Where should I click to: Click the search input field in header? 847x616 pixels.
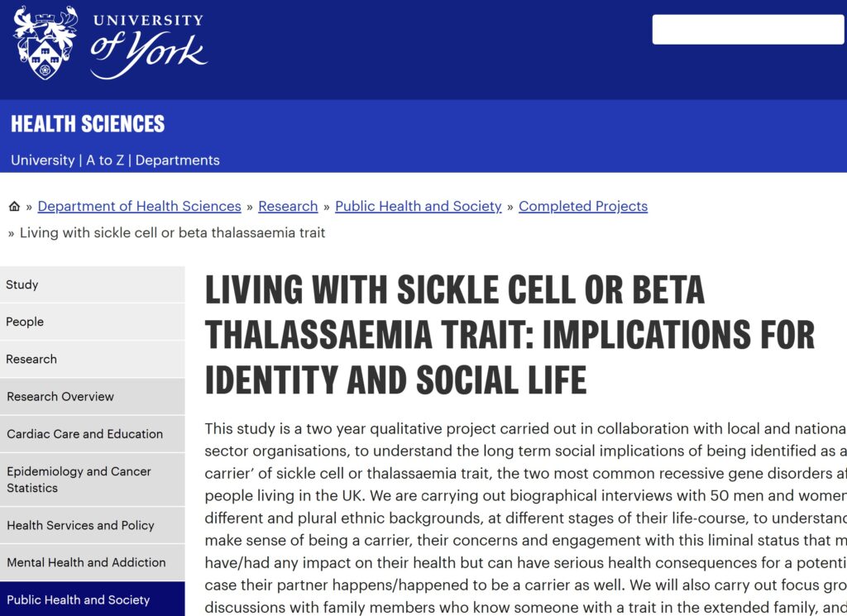tap(748, 30)
